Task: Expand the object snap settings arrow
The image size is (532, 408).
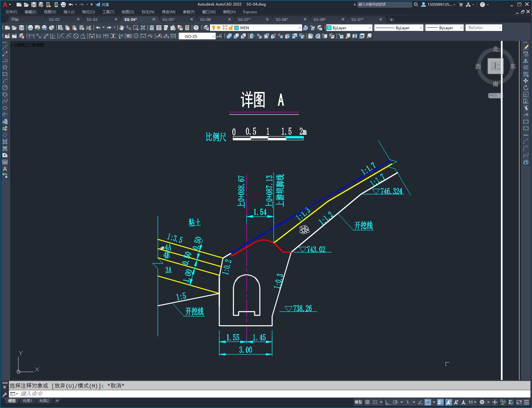Action: (x=434, y=402)
